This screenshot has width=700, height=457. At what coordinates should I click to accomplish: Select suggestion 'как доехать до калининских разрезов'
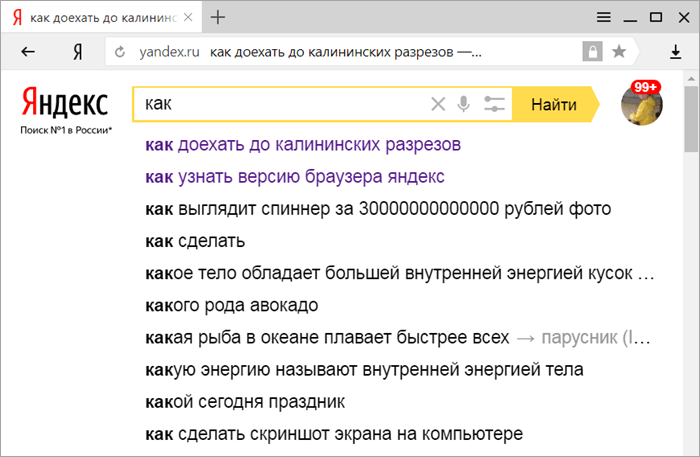(303, 145)
